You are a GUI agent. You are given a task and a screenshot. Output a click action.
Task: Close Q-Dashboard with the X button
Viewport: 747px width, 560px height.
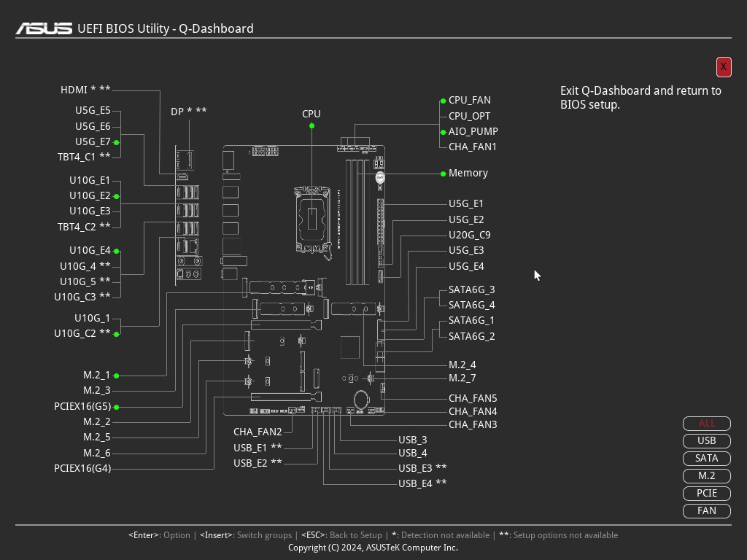723,67
